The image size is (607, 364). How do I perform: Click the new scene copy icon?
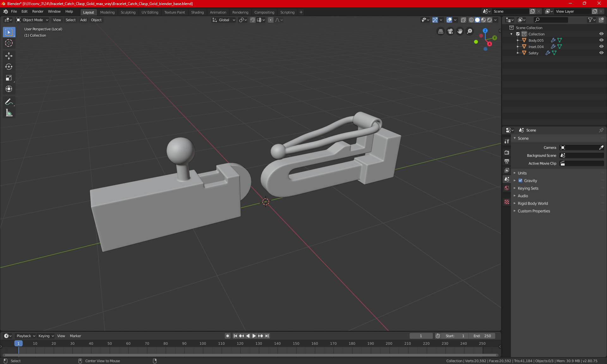(x=532, y=11)
